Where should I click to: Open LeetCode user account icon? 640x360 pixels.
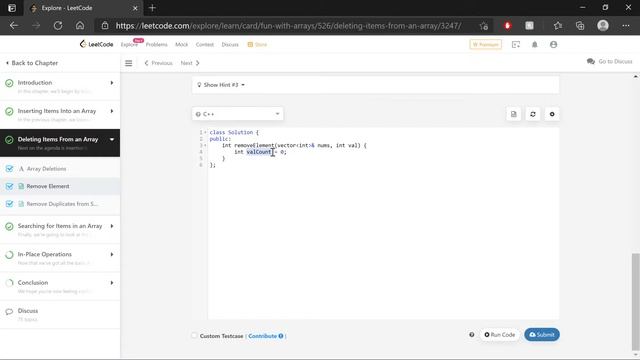point(553,44)
